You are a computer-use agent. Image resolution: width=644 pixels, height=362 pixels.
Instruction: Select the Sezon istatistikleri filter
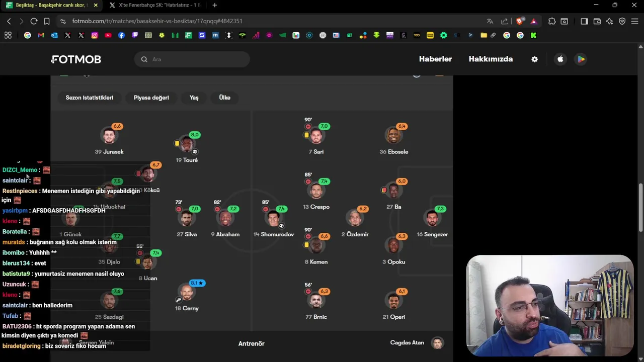90,98
